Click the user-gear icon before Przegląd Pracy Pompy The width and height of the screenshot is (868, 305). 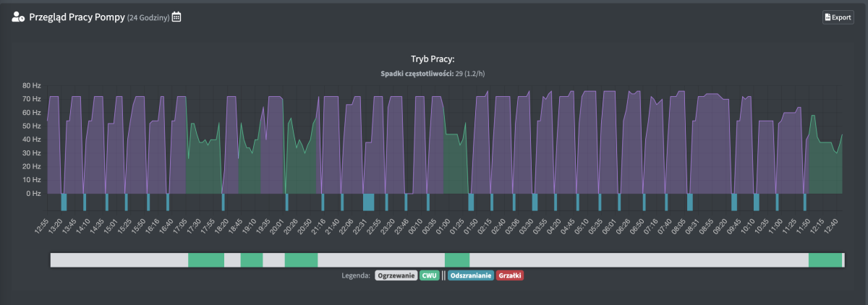pos(18,17)
